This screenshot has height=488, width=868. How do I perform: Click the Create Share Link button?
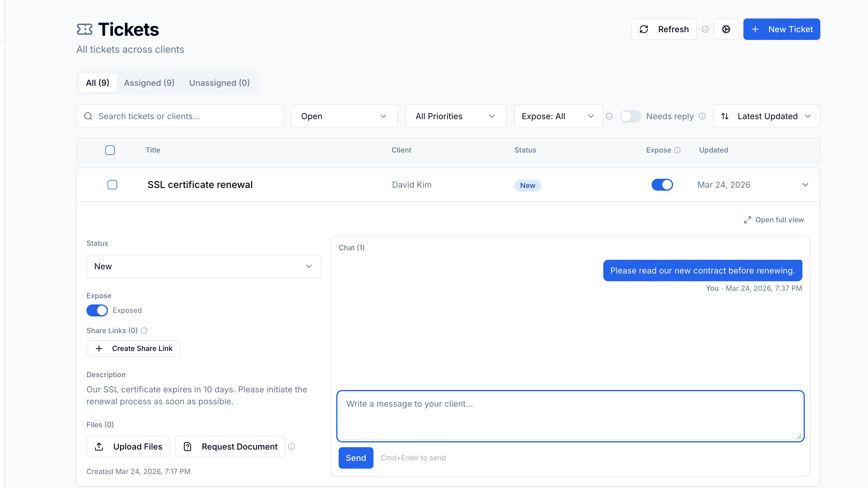[x=133, y=349]
